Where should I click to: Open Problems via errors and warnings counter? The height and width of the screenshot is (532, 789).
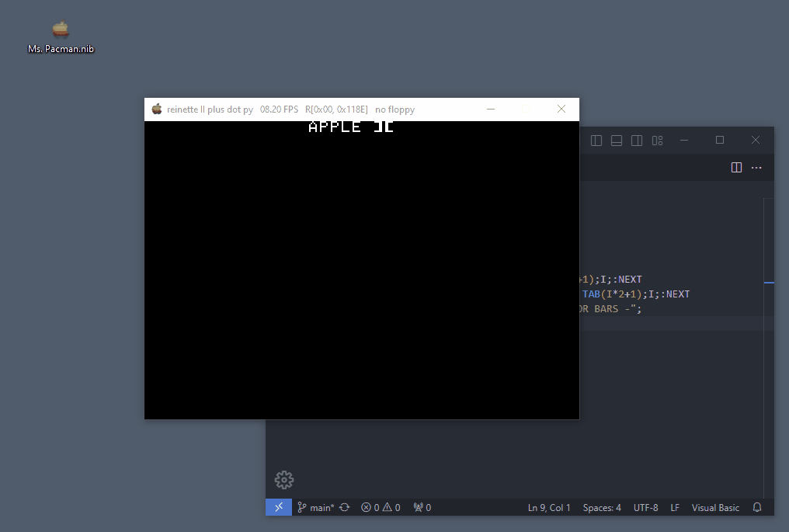[x=381, y=507]
